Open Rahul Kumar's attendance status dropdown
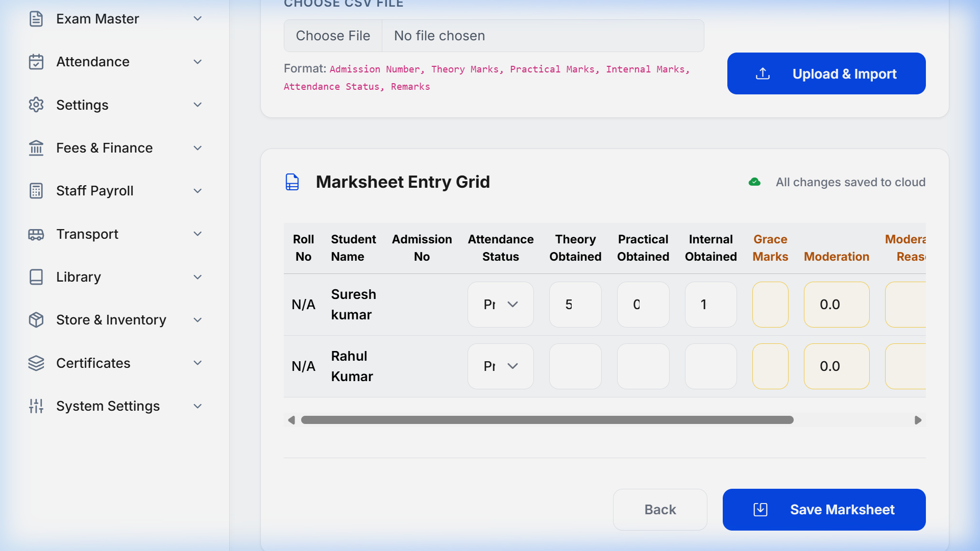 [501, 366]
